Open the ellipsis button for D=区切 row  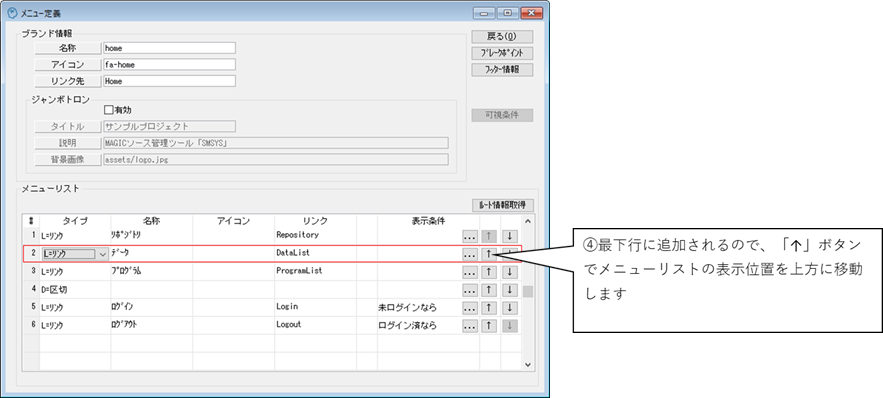pyautogui.click(x=469, y=290)
